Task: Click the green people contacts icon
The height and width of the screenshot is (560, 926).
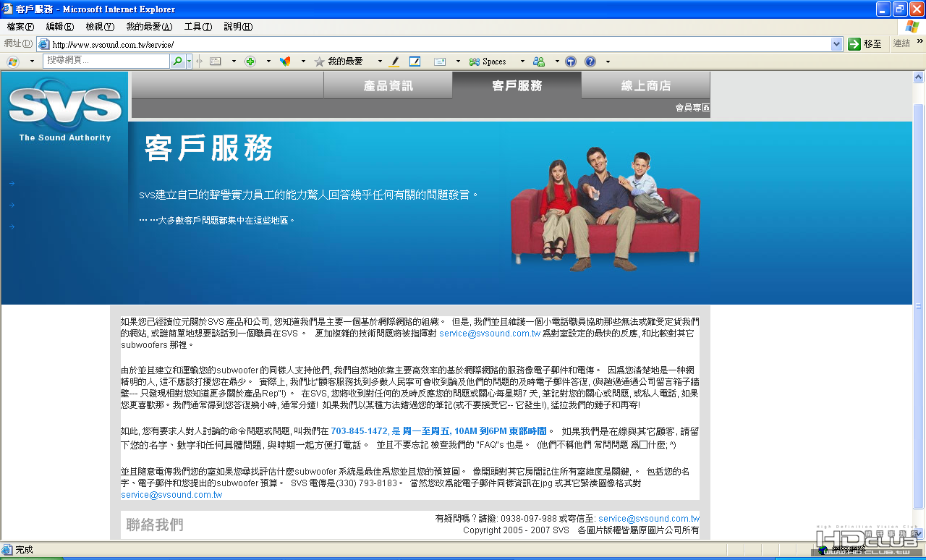Action: coord(539,61)
